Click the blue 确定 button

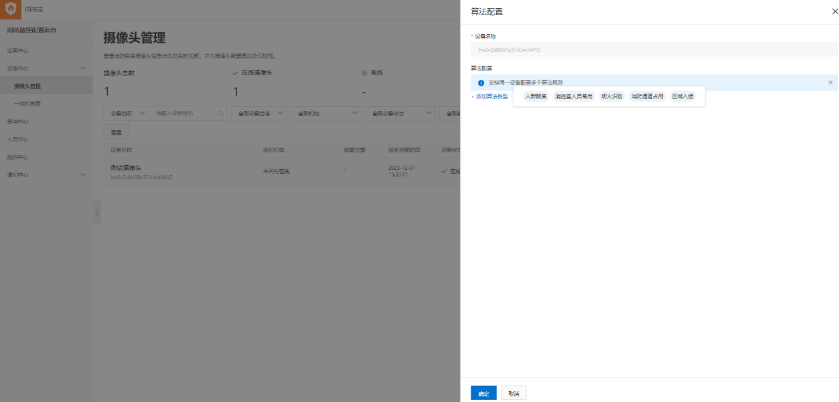pyautogui.click(x=483, y=393)
